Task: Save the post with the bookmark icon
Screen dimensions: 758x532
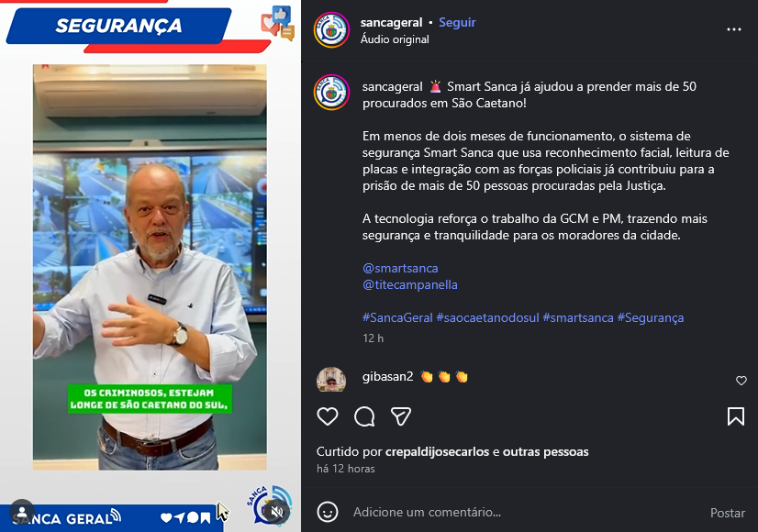Action: [736, 416]
